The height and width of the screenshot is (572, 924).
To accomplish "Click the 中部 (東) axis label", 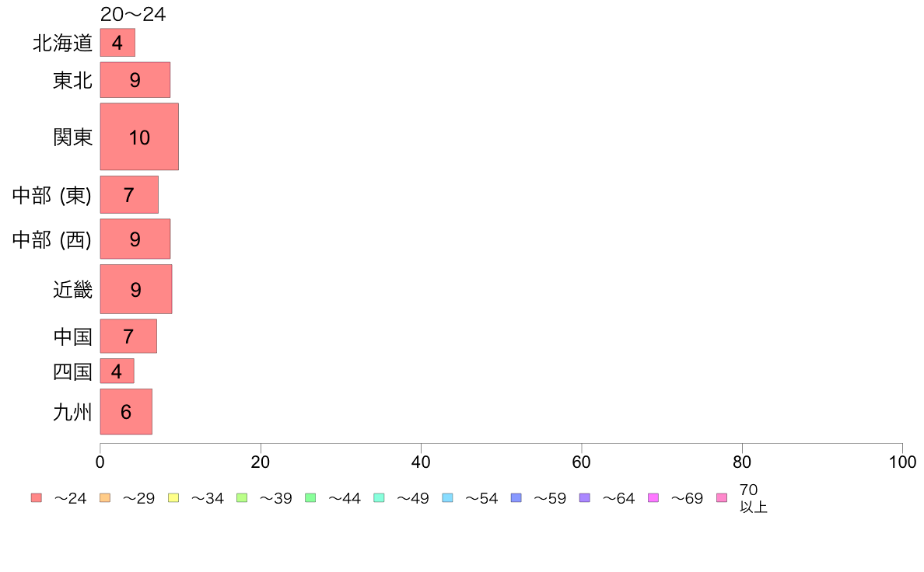I will 52,195.
